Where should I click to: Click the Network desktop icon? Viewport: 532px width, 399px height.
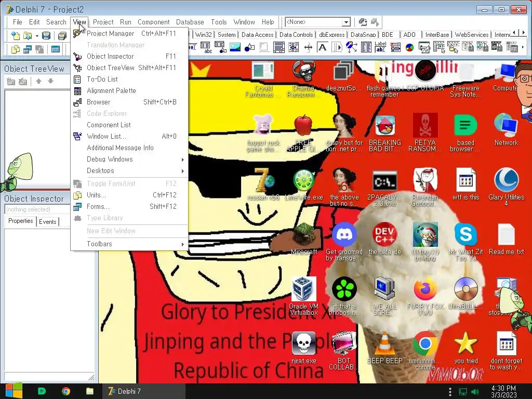pyautogui.click(x=506, y=129)
